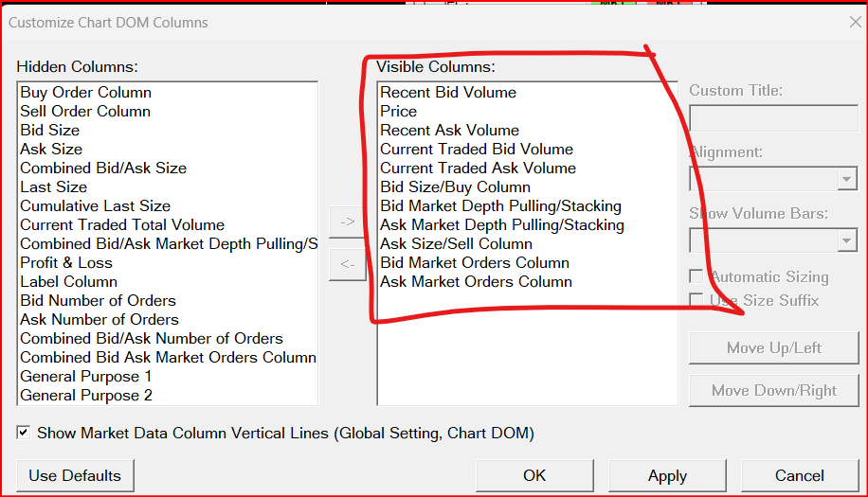868x497 pixels.
Task: Toggle the Use Size Suffix checkbox
Action: click(696, 300)
